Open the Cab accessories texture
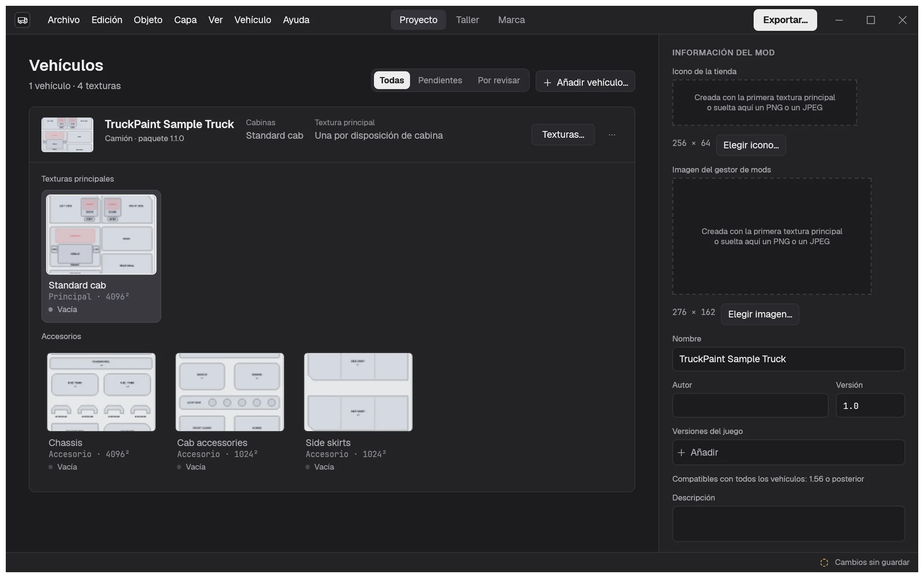Image resolution: width=924 pixels, height=578 pixels. 230,412
